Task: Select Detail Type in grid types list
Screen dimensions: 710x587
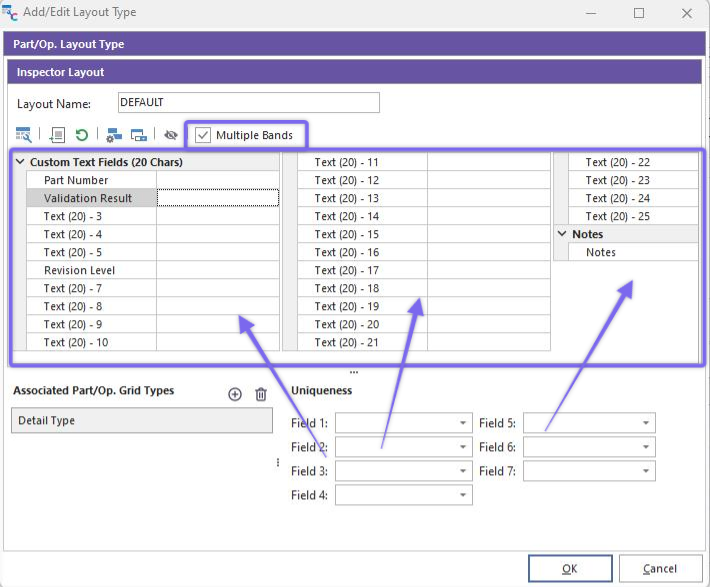Action: [142, 421]
